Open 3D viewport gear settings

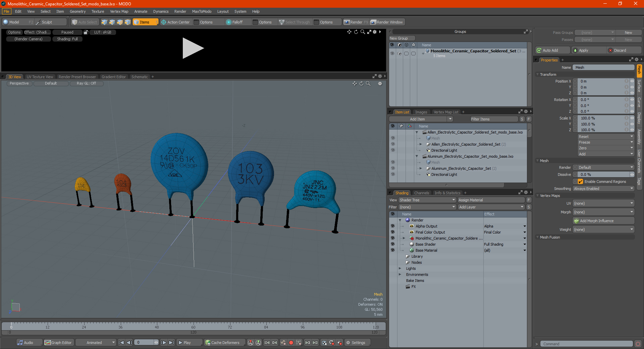point(380,84)
